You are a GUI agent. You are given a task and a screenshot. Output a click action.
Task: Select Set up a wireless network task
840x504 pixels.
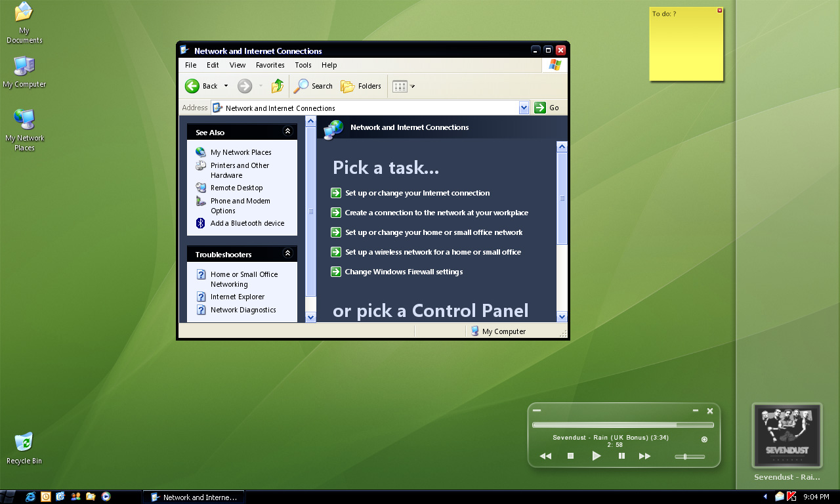pyautogui.click(x=432, y=252)
